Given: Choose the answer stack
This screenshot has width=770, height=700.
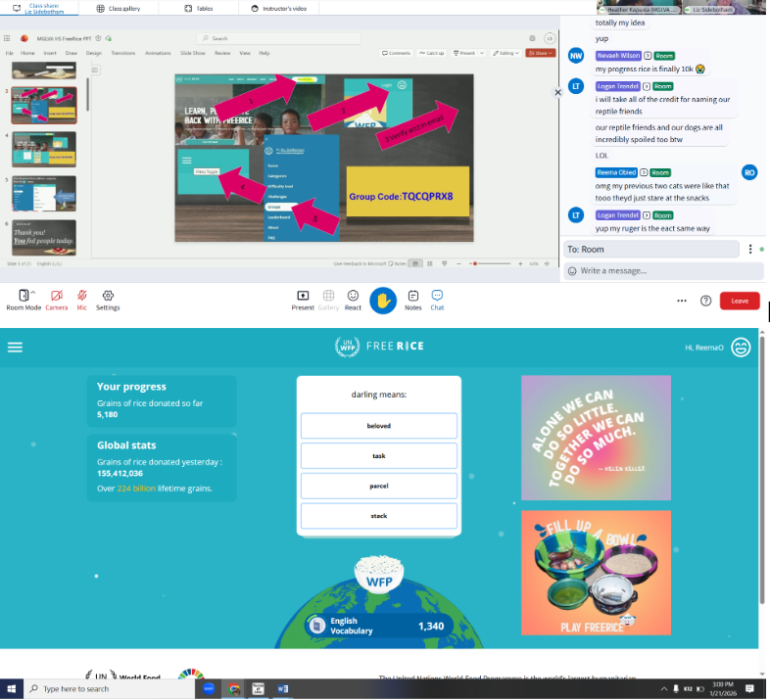Looking at the screenshot, I should click(x=378, y=516).
